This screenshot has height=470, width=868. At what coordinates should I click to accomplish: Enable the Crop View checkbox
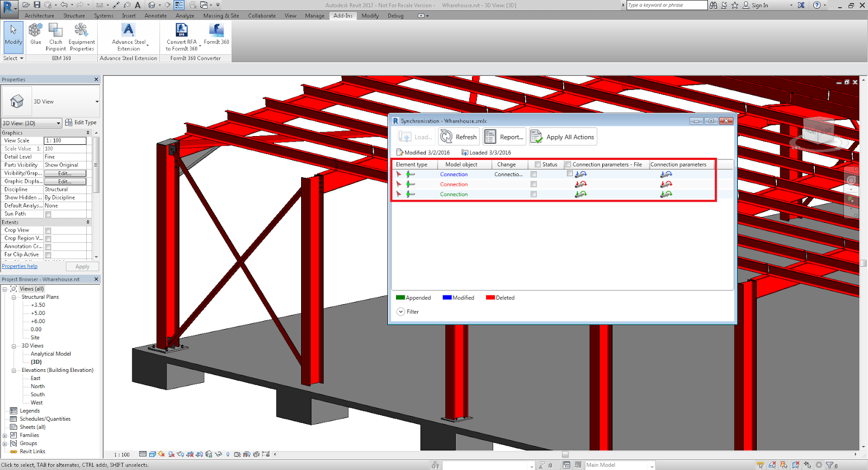[48, 230]
